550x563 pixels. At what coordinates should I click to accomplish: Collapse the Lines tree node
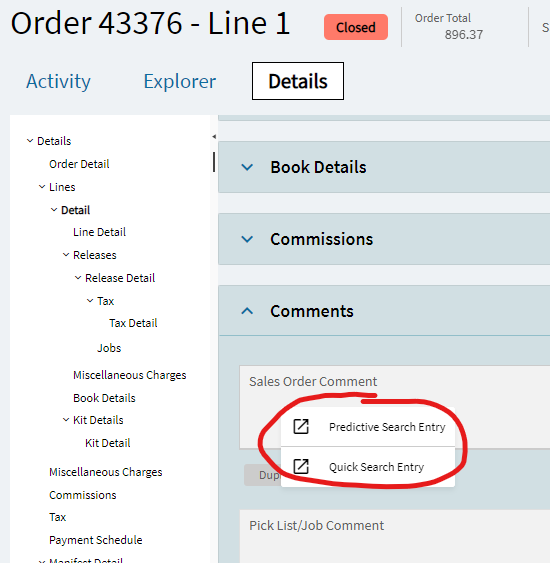click(42, 187)
